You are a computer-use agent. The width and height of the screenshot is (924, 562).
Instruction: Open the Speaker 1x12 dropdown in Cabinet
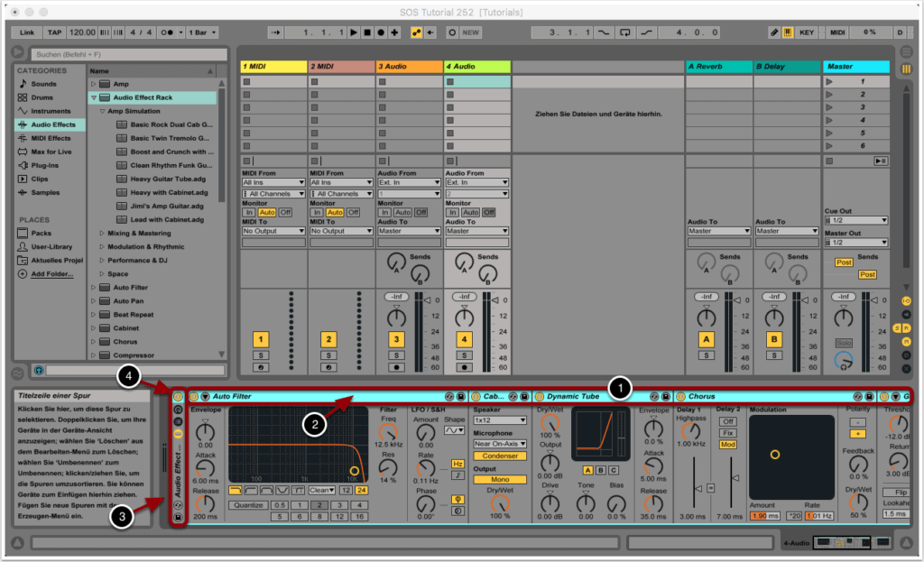click(500, 420)
